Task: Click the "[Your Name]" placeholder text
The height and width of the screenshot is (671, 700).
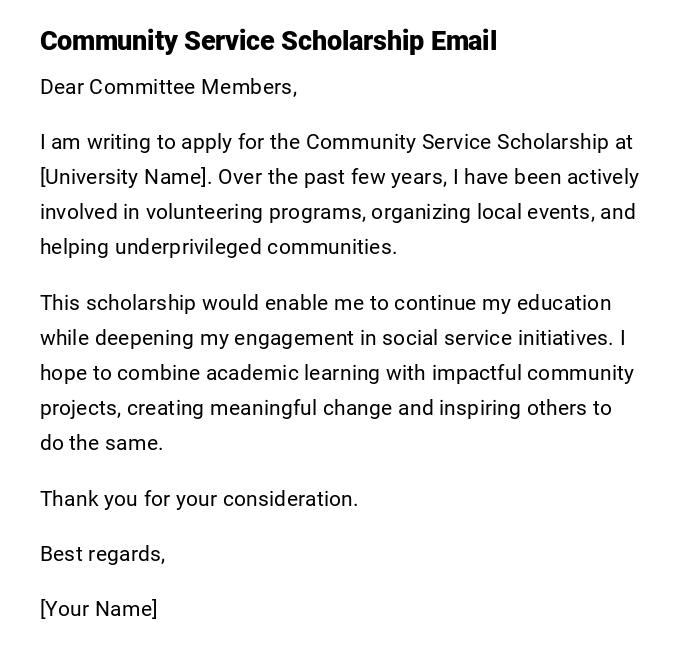Action: click(x=98, y=609)
